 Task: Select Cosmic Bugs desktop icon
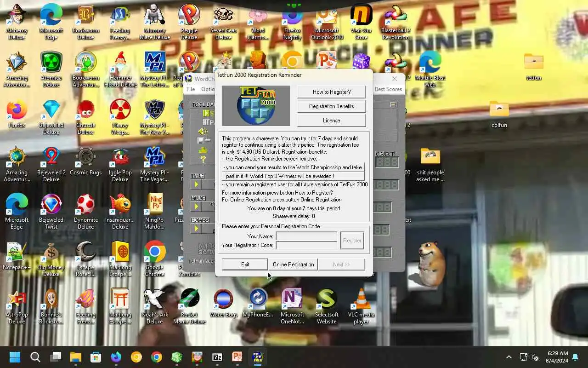[85, 161]
